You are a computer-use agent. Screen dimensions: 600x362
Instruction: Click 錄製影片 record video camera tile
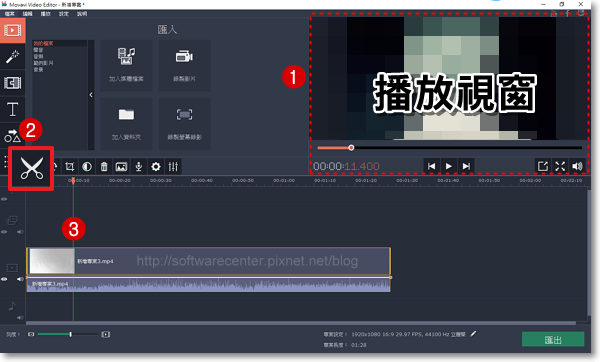coord(184,65)
